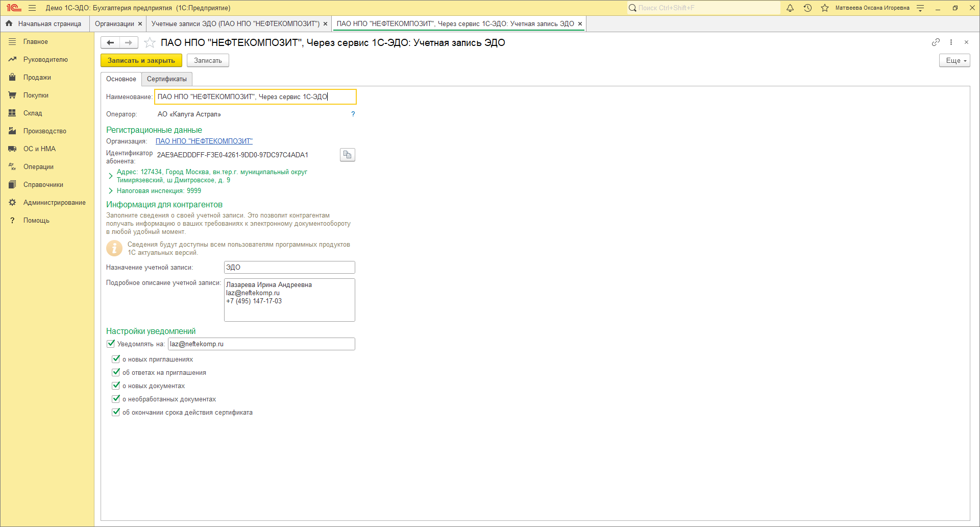Uncheck the 'Уведомлять на' checkbox
Viewport: 980px width, 527px height.
pyautogui.click(x=111, y=344)
